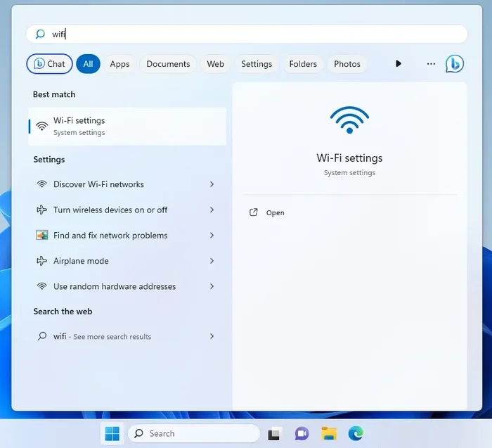This screenshot has width=492, height=448.
Task: Open Bing Chat icon at top right
Action: point(454,64)
